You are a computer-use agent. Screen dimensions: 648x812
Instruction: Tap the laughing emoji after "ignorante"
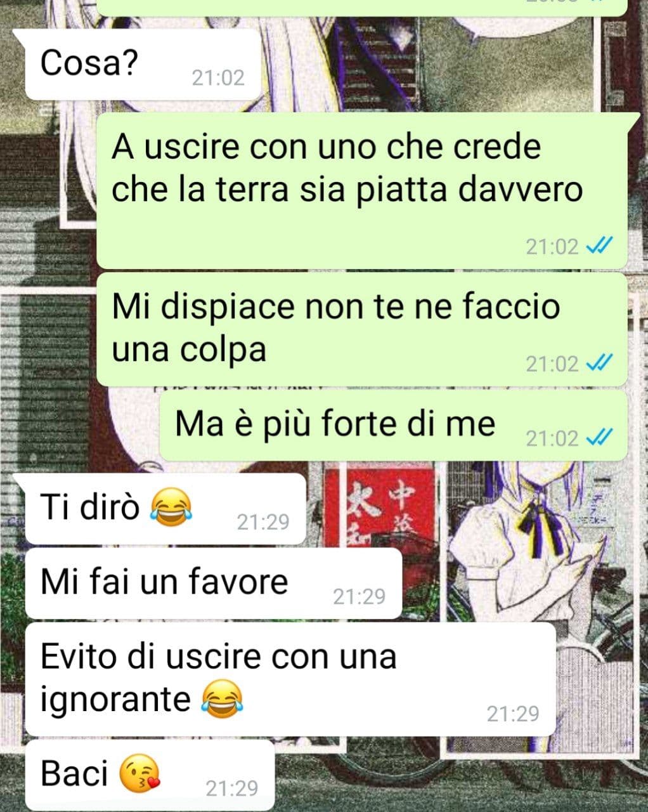222,700
